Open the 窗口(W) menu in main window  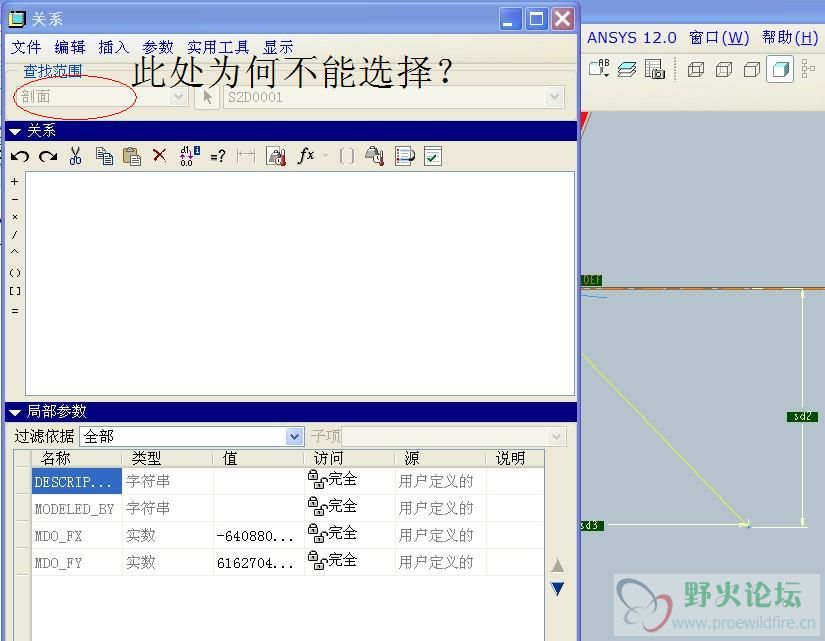click(719, 38)
